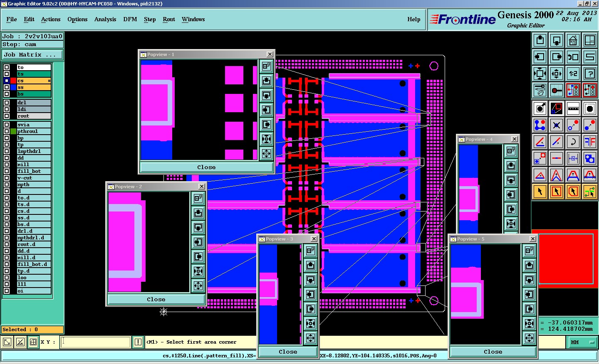This screenshot has height=364, width=599.
Task: Open the Analysis menu
Action: pyautogui.click(x=105, y=19)
